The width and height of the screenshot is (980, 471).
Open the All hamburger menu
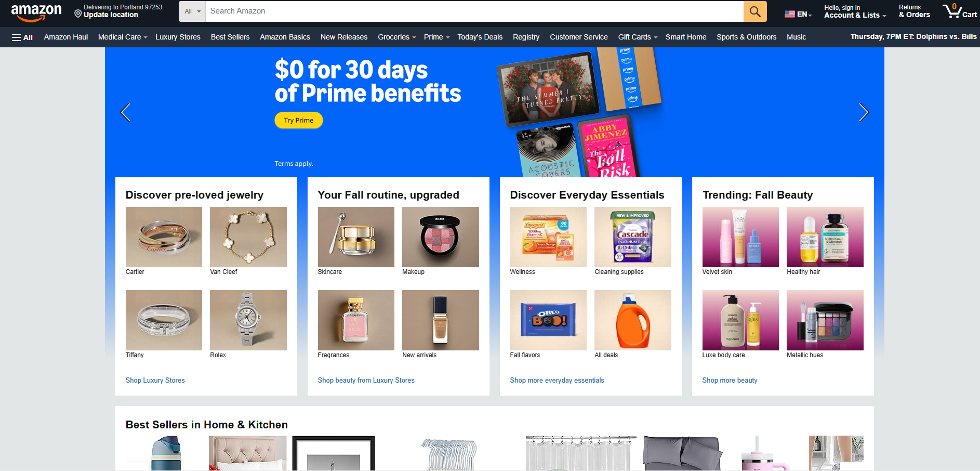(x=22, y=37)
